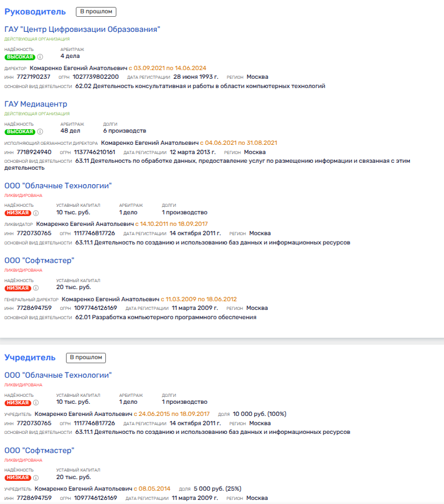Image resolution: width=444 pixels, height=504 pixels.
Task: Open ООО "Облачные Технологии" link under Учредитель
Action: (x=58, y=375)
